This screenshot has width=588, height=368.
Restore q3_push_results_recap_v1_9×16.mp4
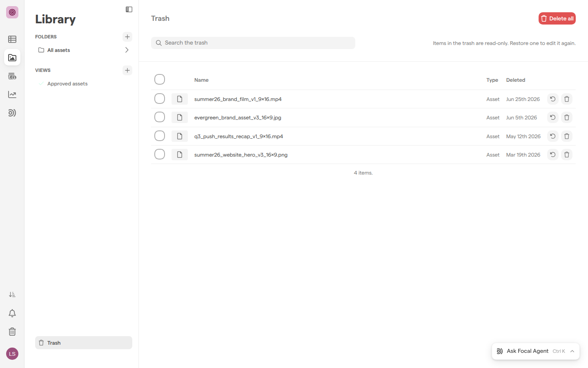point(552,136)
